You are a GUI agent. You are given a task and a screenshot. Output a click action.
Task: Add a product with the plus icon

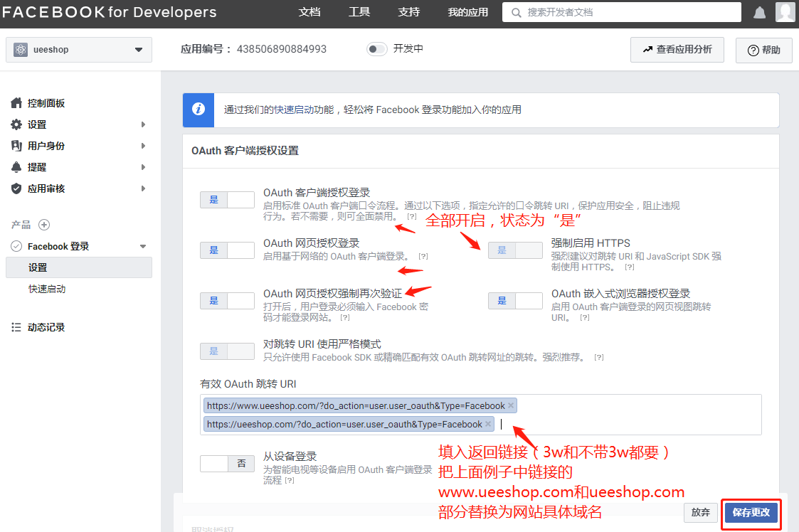(44, 225)
